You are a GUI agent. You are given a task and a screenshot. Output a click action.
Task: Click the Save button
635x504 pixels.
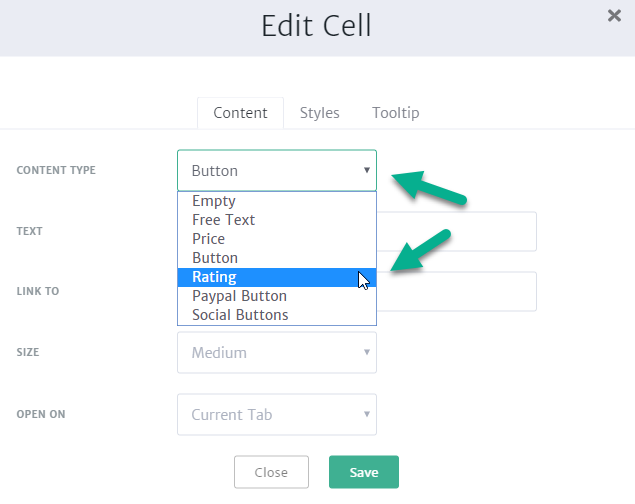tap(364, 472)
